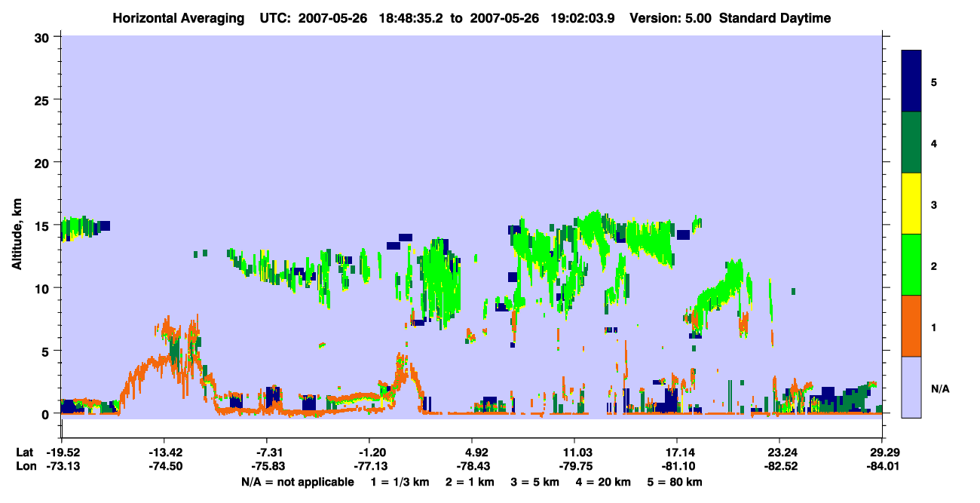Click latitude value 11.03
Image resolution: width=980 pixels, height=503 pixels.
574,452
